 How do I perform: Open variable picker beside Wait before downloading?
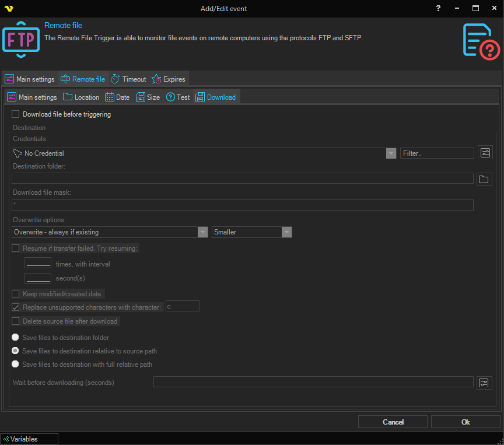click(x=485, y=383)
